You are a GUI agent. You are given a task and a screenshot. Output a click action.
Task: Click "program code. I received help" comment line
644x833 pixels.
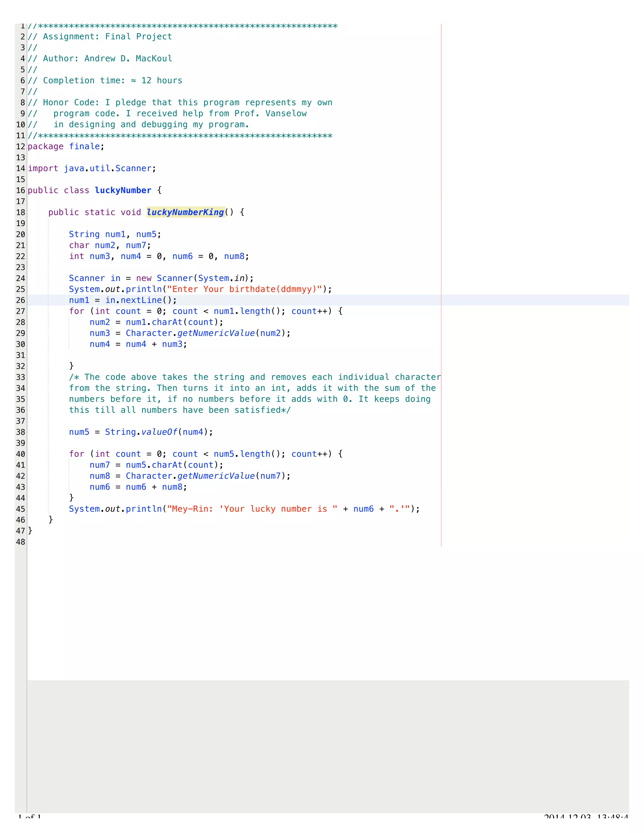(167, 114)
